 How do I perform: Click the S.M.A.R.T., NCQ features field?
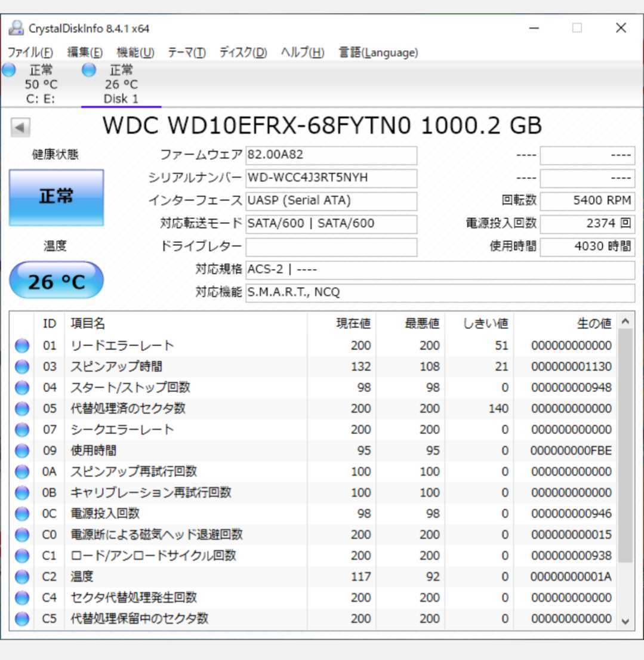pos(440,292)
